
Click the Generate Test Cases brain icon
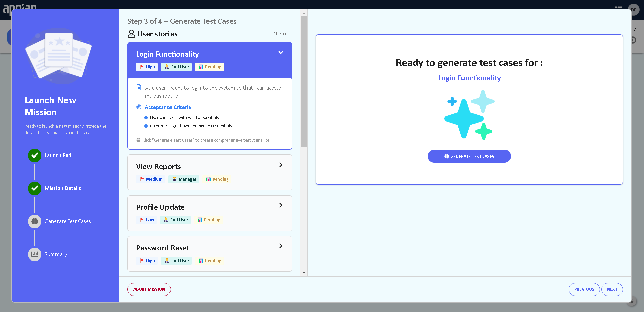click(x=35, y=221)
